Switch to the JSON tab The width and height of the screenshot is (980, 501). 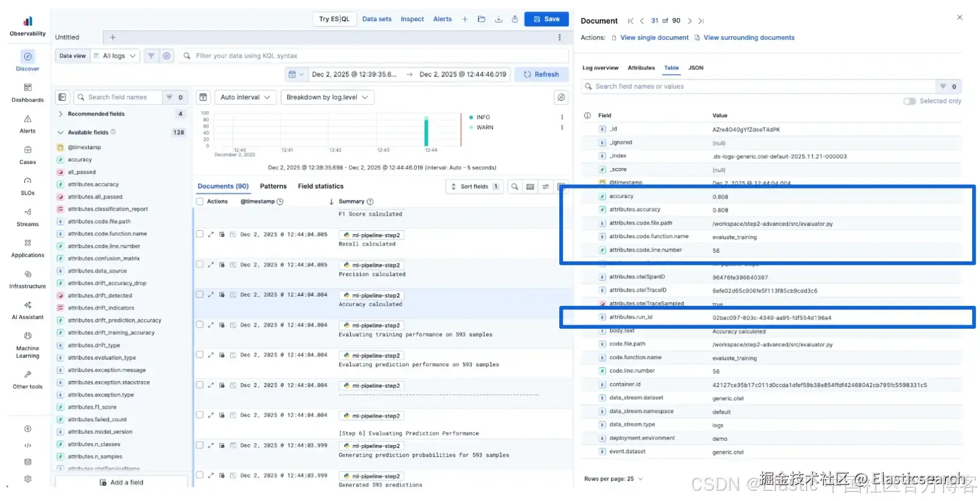click(x=696, y=68)
